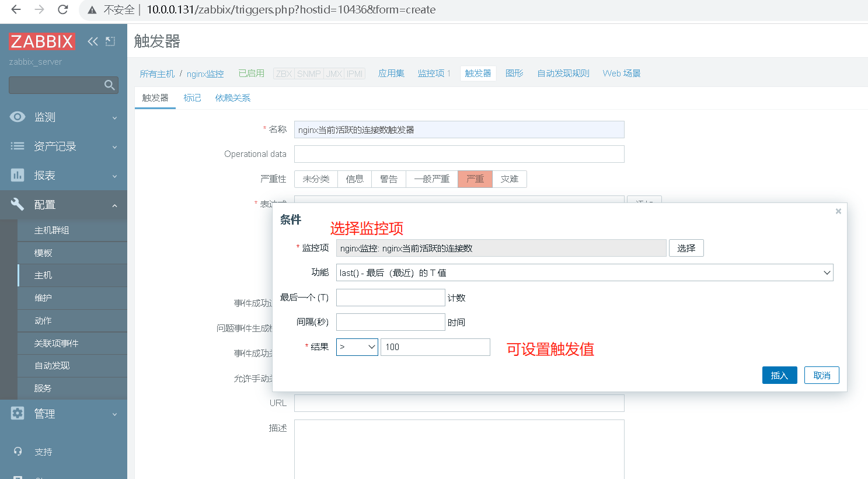The image size is (868, 479).
Task: Click the eye icon beside 监测
Action: coord(18,117)
